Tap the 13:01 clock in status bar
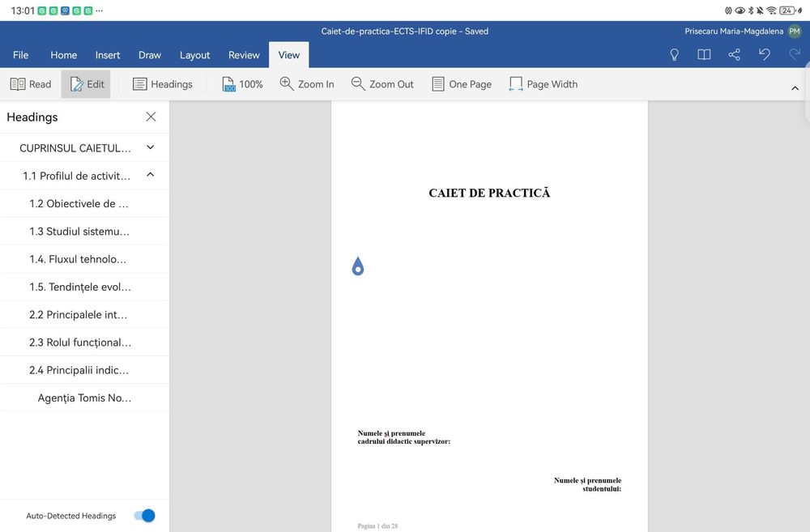The width and height of the screenshot is (810, 532). click(x=23, y=11)
